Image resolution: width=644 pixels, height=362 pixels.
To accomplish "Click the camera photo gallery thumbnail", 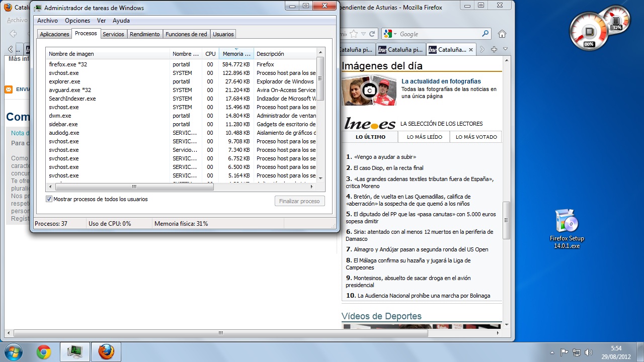I will point(370,90).
